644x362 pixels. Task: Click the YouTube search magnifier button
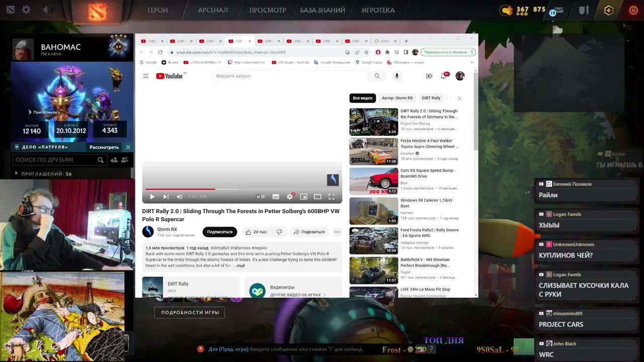377,76
